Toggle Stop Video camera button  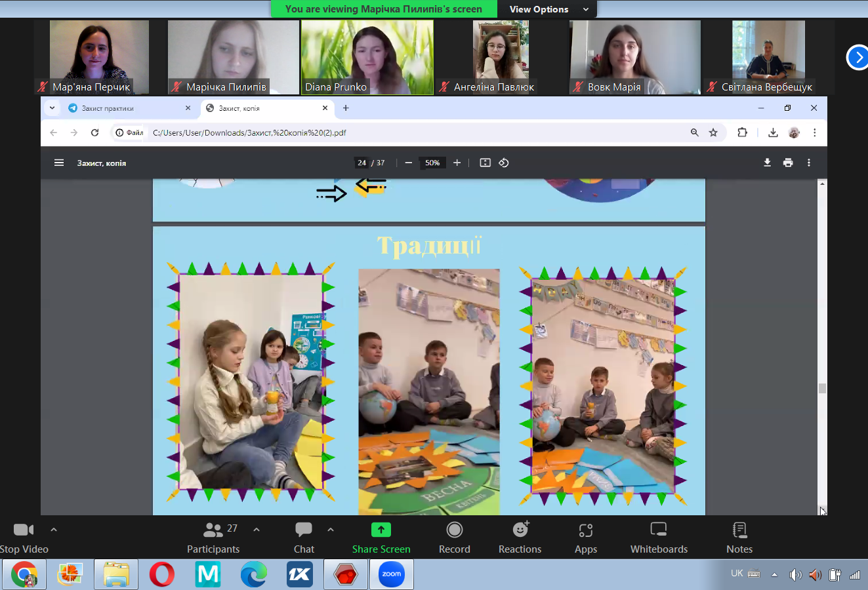[x=24, y=530]
